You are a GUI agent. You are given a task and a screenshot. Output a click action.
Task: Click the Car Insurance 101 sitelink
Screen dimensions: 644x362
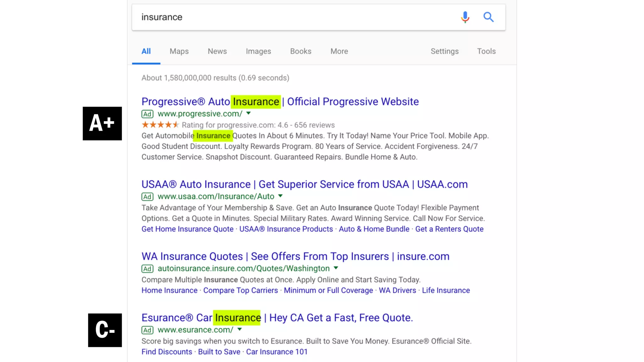pos(277,352)
